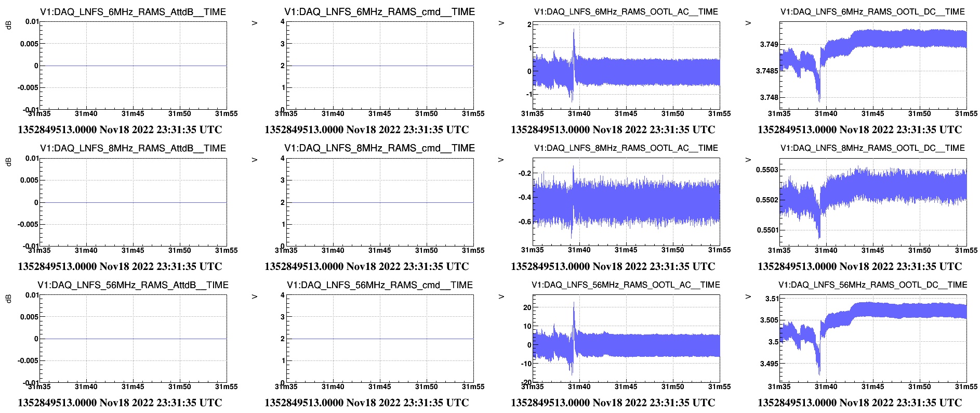Click timestamp below 56MHz OOTL_DC plot
This screenshot has height=413, width=980.
860,403
